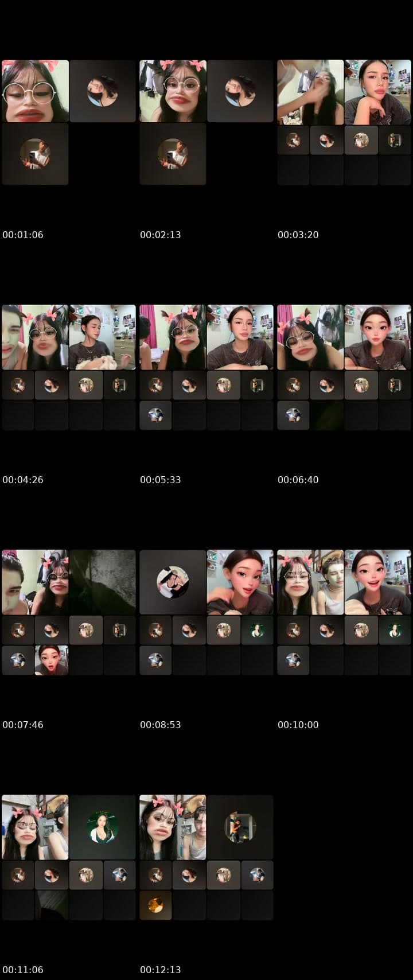Open the top-right video tile in the 00:04:26 frame

pos(103,337)
